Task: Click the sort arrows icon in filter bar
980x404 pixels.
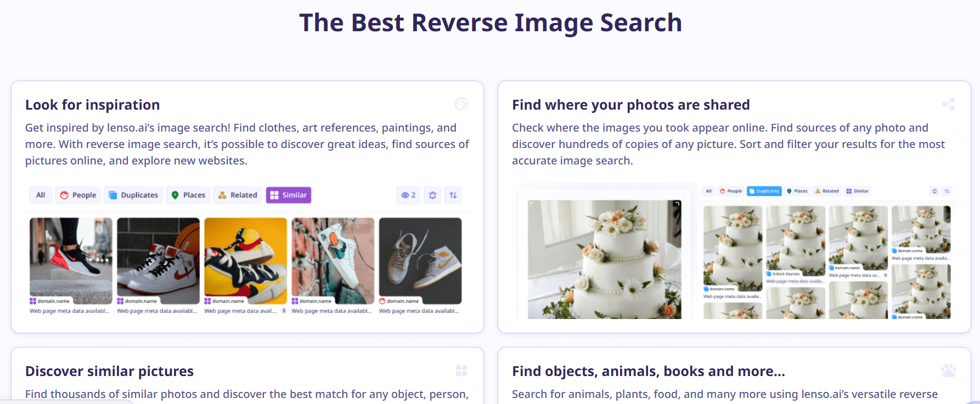Action: [453, 195]
